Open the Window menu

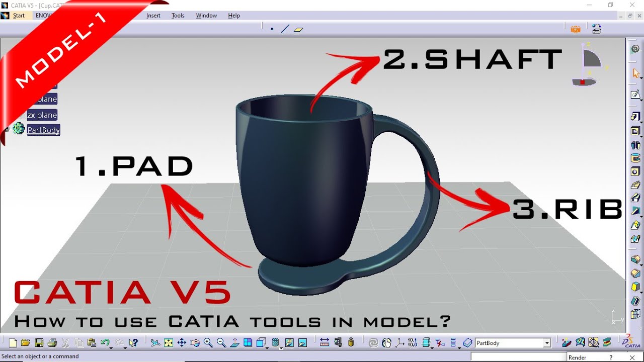click(206, 16)
